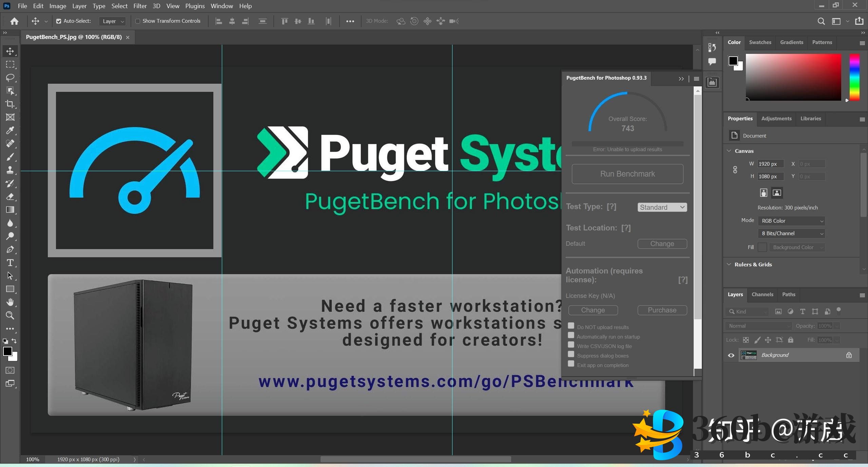Open the Test Type Standard dropdown

coord(662,207)
